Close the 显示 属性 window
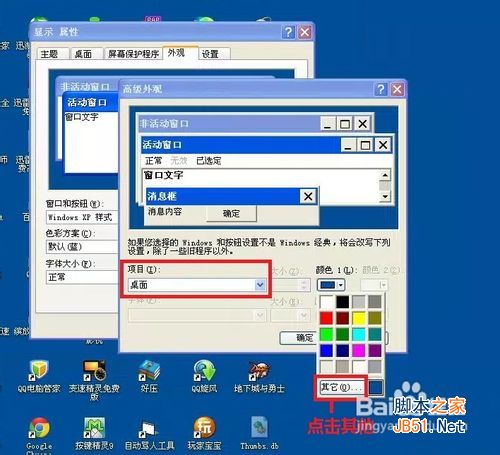 coord(305,32)
